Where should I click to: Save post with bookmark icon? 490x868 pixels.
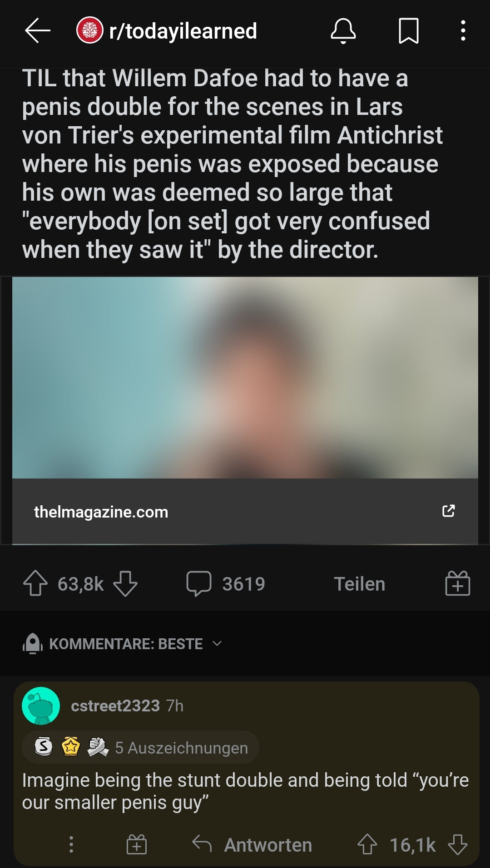click(x=408, y=31)
